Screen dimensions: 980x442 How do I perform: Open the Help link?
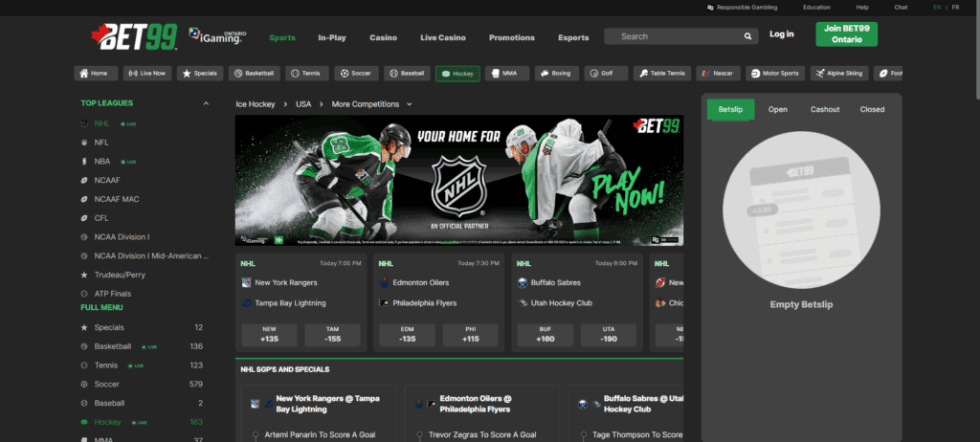click(862, 8)
